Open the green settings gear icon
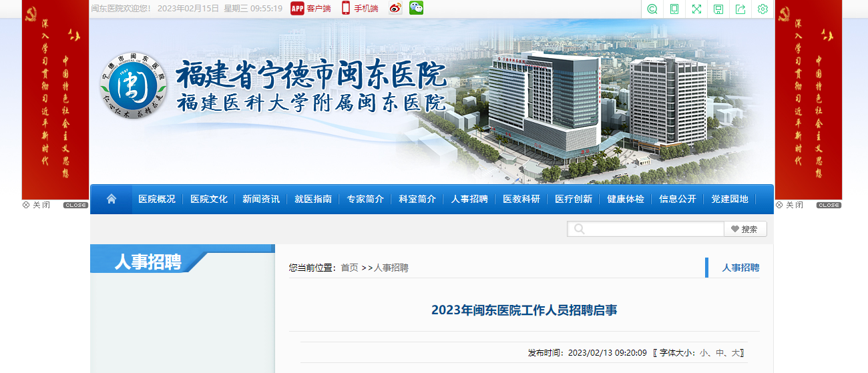Viewport: 868px width, 373px height. 763,9
